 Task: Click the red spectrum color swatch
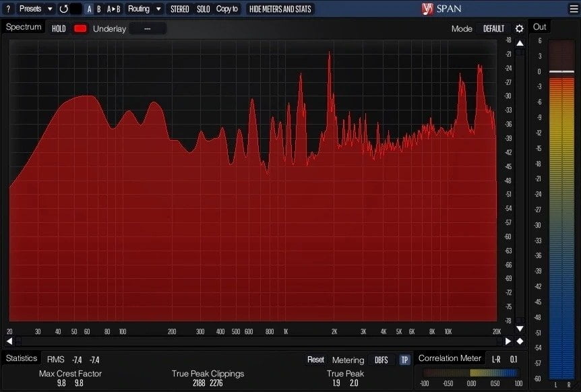(80, 29)
